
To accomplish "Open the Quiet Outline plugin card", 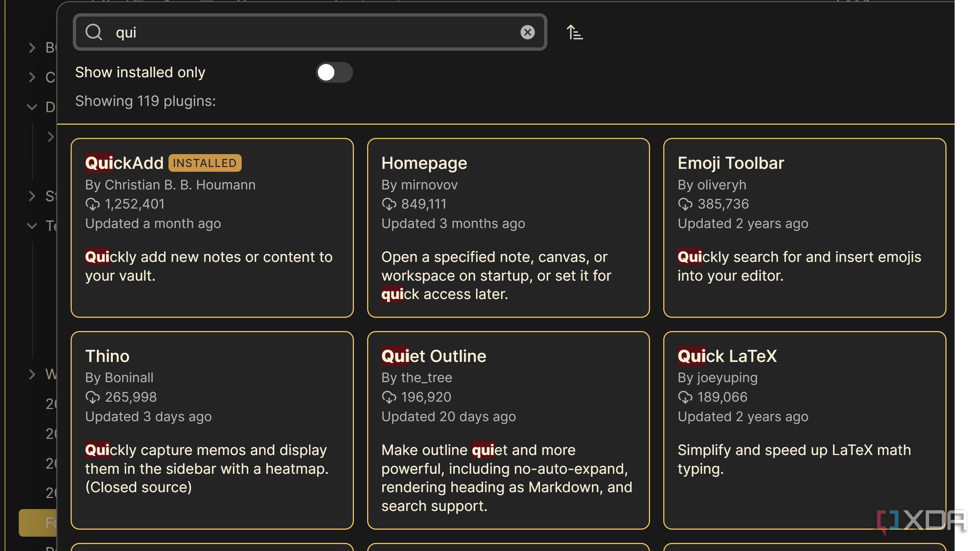I will click(508, 430).
